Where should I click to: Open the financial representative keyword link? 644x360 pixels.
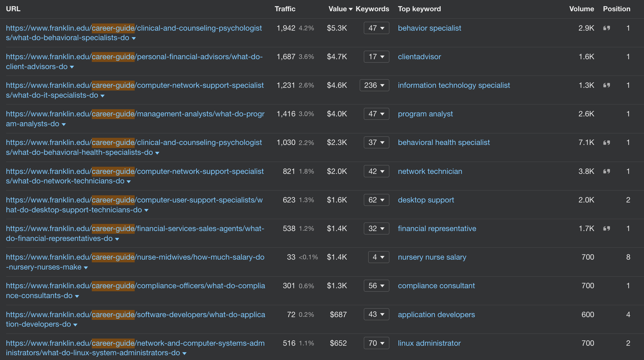[x=437, y=228]
